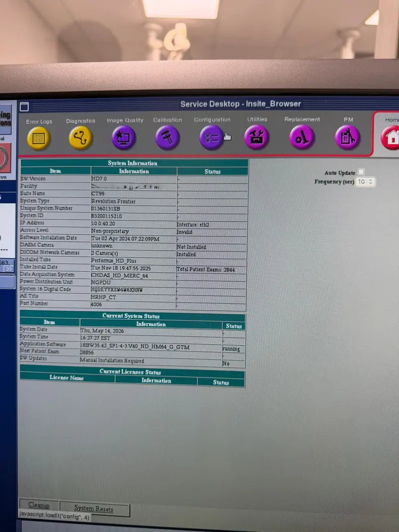
Task: Adjust the Frequency (sec) stepper arrows
Action: pyautogui.click(x=371, y=182)
